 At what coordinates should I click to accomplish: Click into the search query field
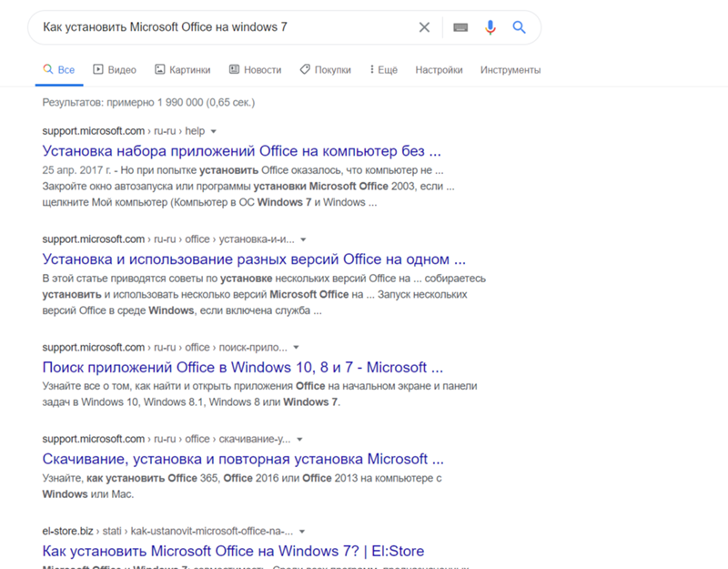(x=223, y=27)
